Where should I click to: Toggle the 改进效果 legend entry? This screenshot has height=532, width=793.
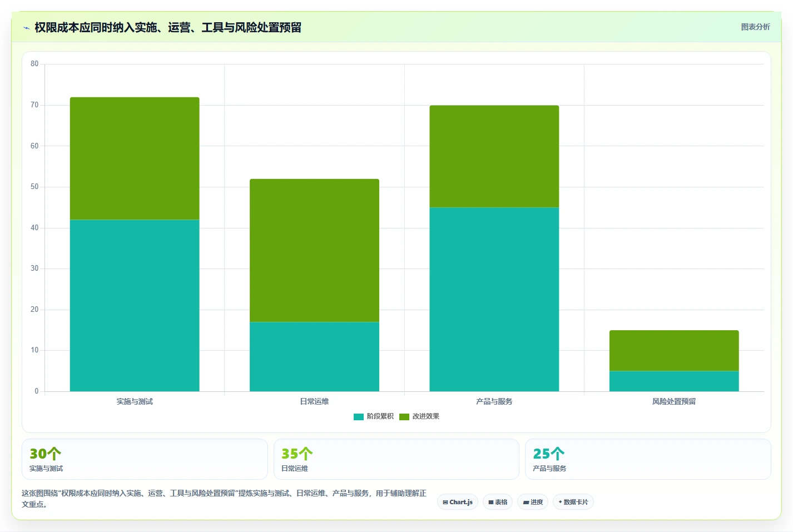[419, 416]
